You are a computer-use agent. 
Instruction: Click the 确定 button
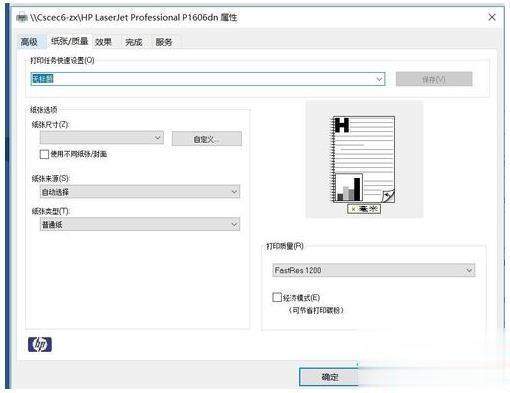[329, 377]
